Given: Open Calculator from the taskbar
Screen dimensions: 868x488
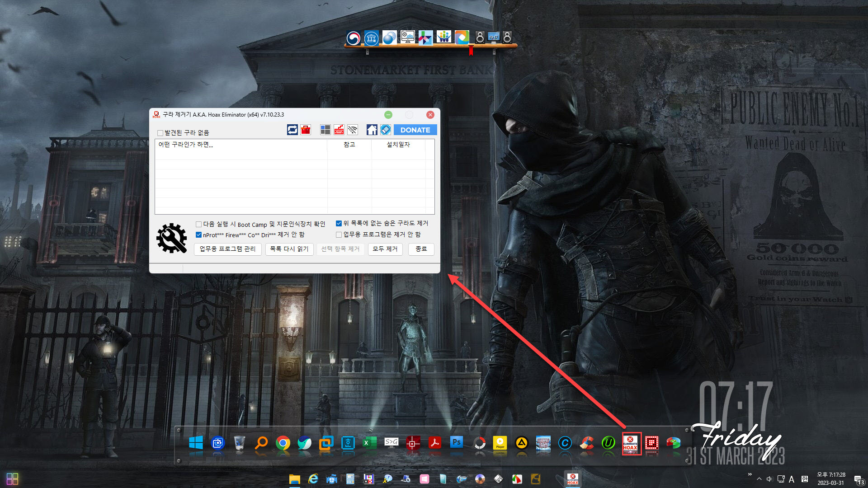Looking at the screenshot, I should click(350, 479).
